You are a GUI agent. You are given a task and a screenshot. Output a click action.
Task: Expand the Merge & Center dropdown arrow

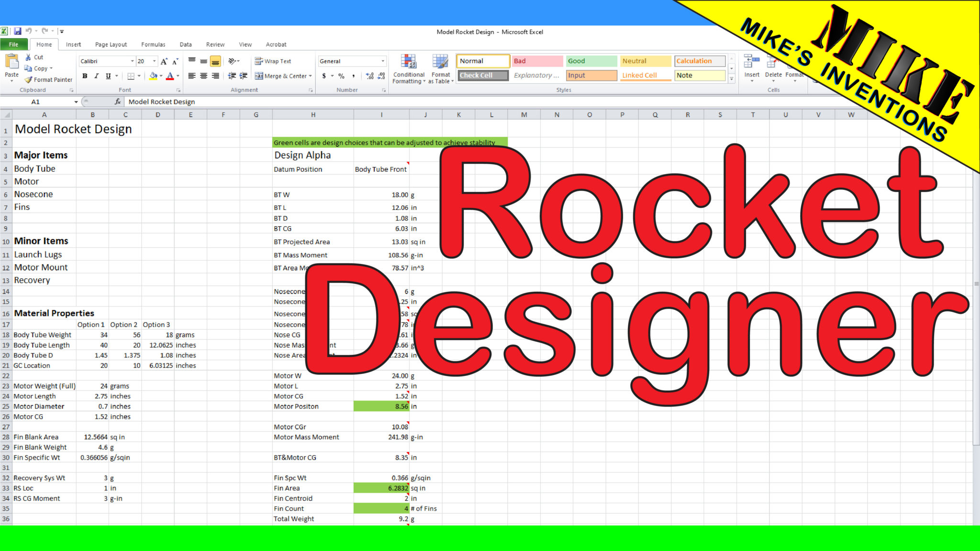[311, 76]
